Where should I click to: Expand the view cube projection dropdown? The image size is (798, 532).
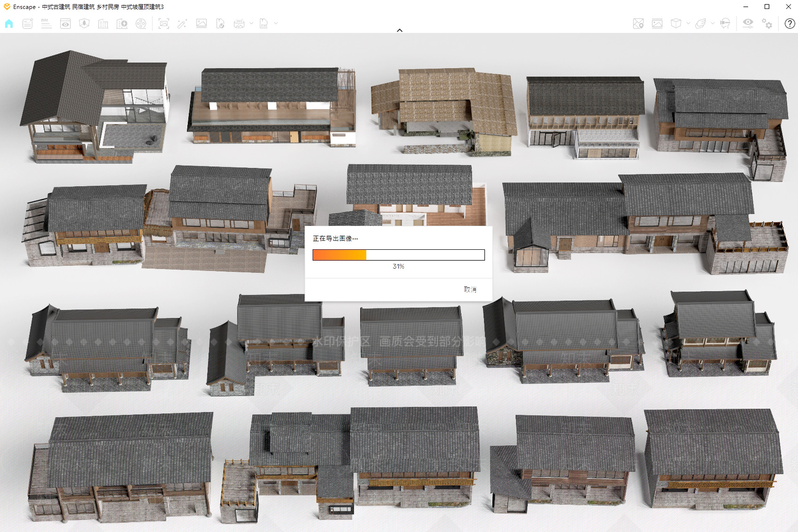pos(688,23)
